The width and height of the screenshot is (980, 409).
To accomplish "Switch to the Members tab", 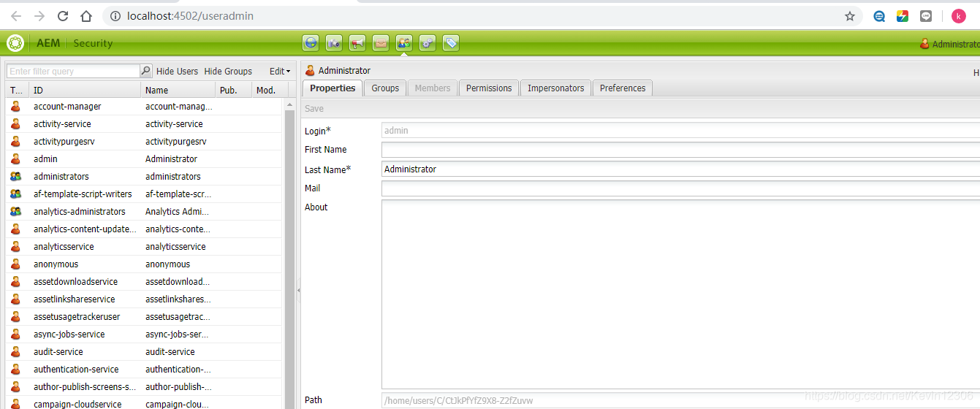I will tap(433, 88).
